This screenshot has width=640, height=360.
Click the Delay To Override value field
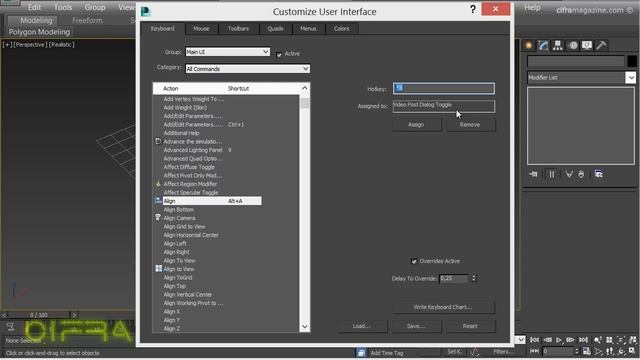point(454,278)
